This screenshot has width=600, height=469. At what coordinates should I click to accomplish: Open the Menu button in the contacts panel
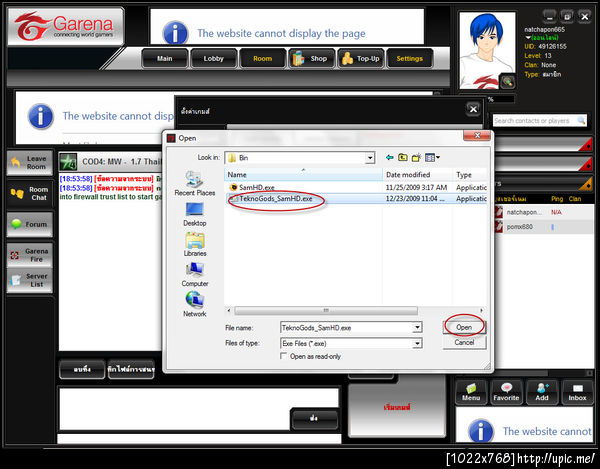pos(471,392)
